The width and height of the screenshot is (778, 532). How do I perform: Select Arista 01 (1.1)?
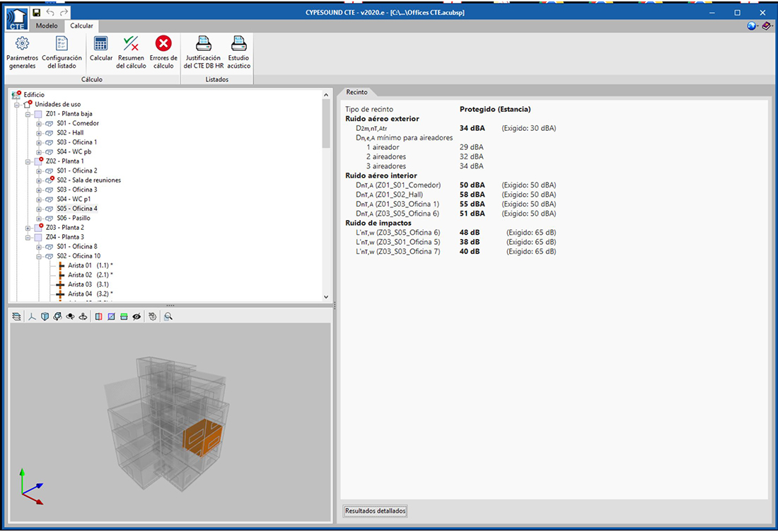(x=91, y=265)
